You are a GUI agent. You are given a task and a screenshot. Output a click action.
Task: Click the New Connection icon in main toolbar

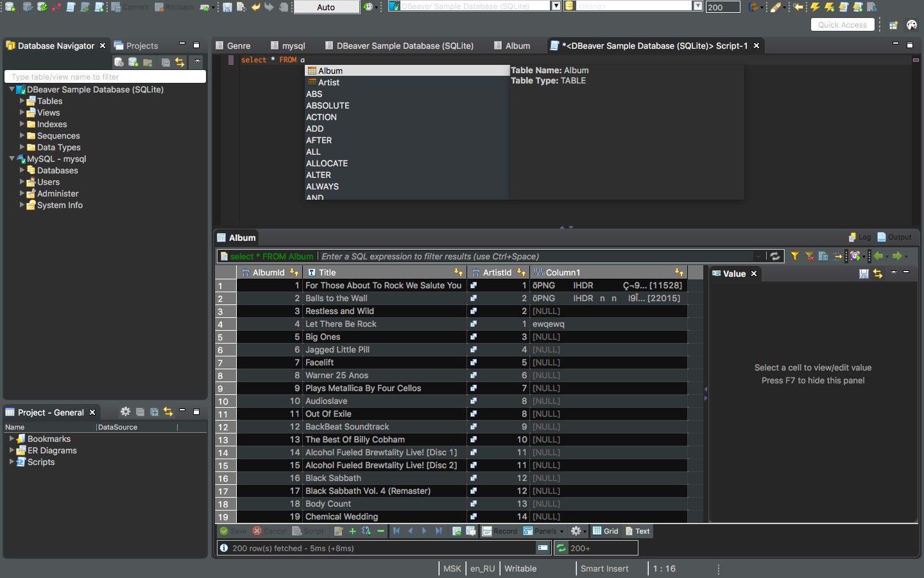point(10,7)
